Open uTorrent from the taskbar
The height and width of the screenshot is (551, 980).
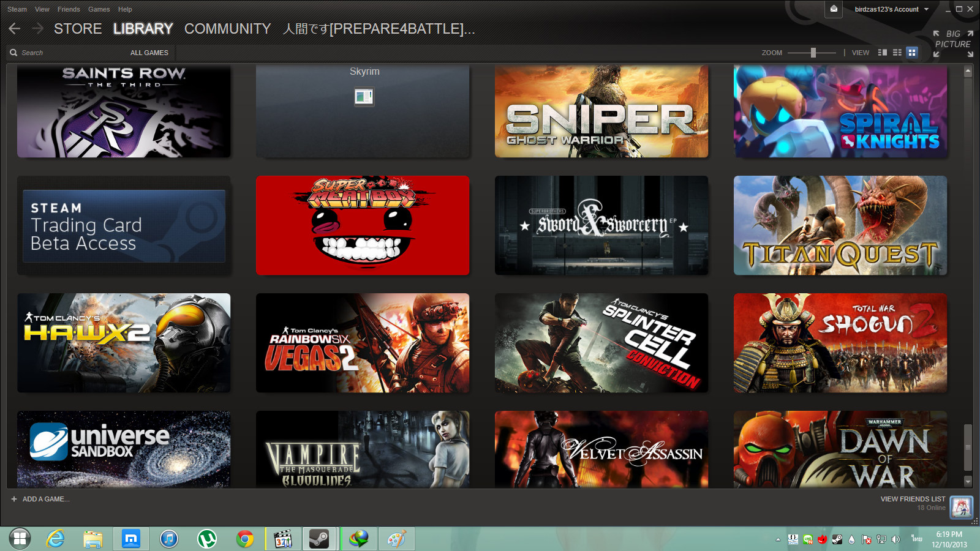(207, 539)
